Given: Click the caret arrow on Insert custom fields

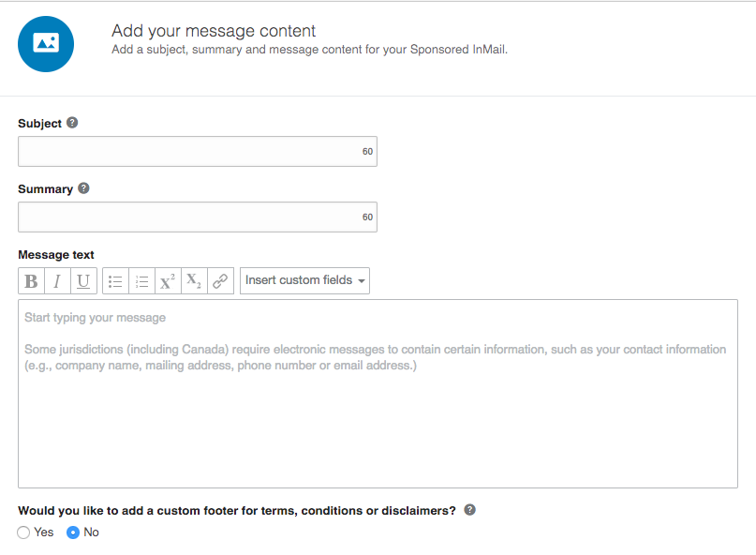Looking at the screenshot, I should tap(361, 281).
